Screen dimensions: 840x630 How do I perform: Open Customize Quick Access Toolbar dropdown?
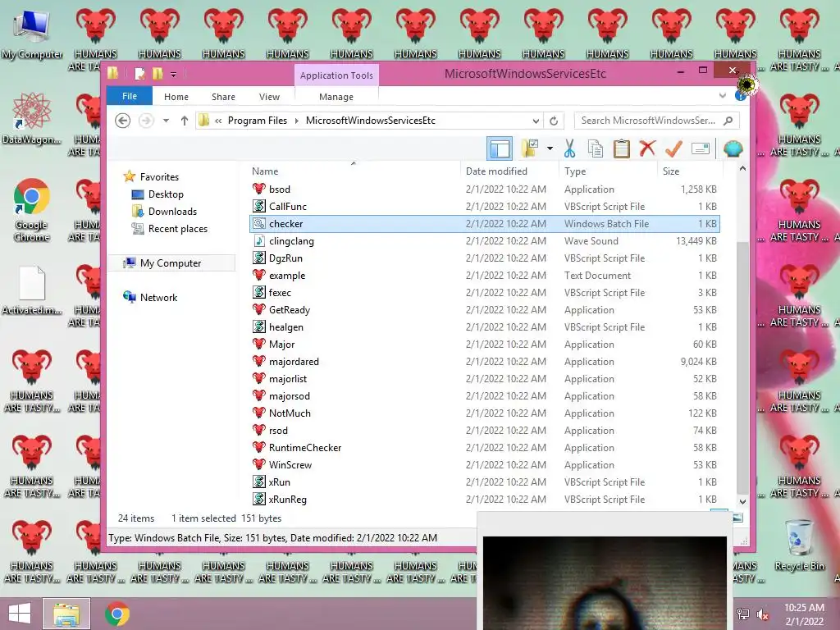(x=174, y=74)
